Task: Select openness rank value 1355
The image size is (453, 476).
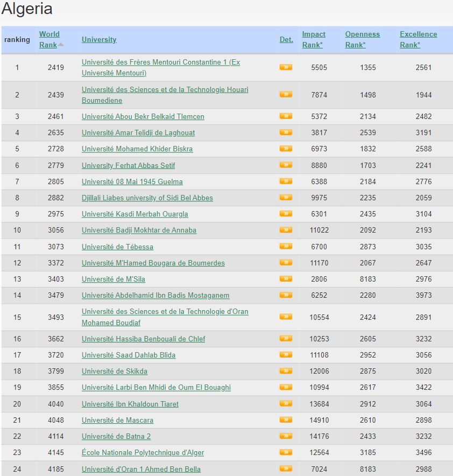Action: (x=368, y=67)
